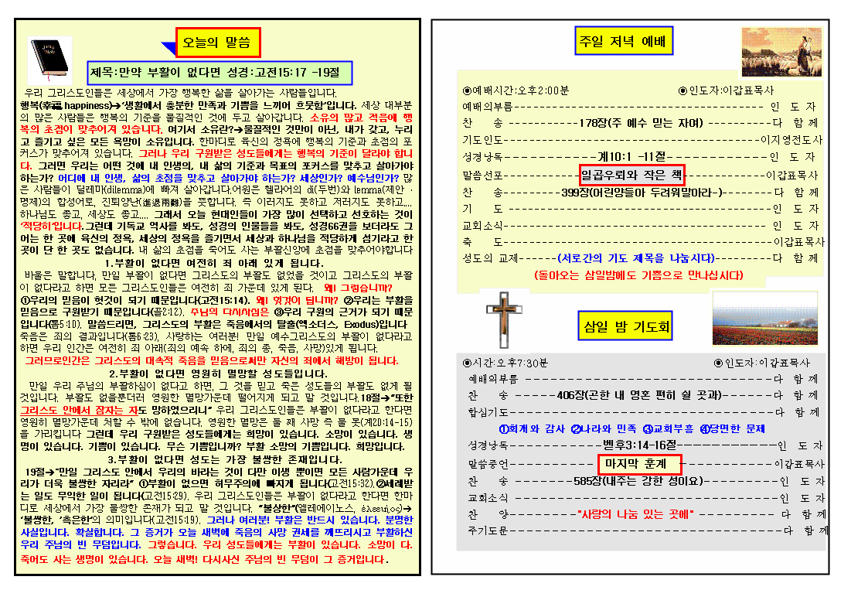Click the circled ③ 교회부흥 item

coord(669,428)
